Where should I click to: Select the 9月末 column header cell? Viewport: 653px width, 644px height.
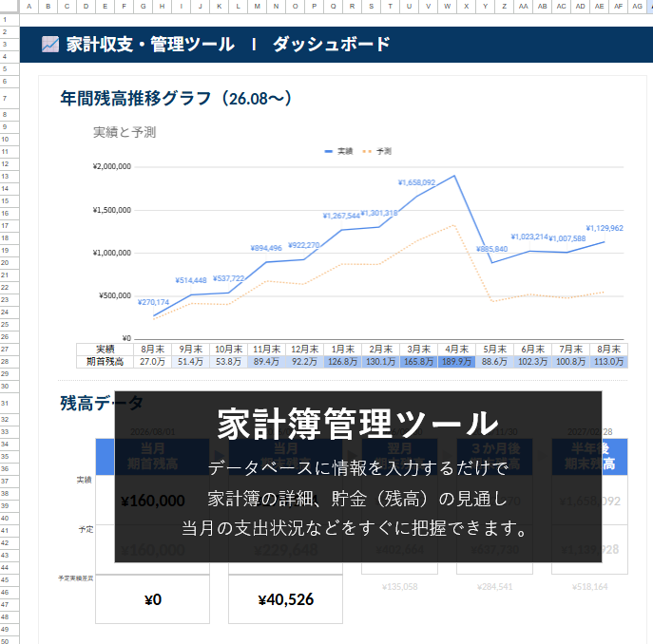pos(191,350)
